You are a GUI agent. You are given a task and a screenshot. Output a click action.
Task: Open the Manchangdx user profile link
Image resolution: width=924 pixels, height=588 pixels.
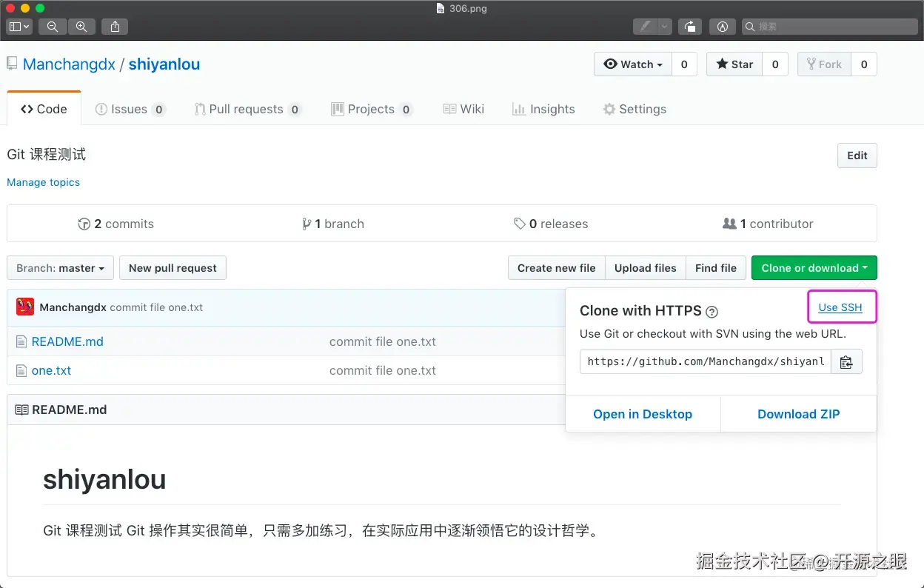[x=69, y=64]
